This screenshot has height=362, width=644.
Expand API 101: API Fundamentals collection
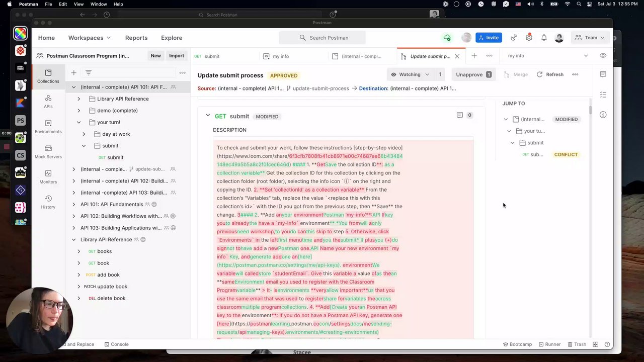tap(73, 205)
